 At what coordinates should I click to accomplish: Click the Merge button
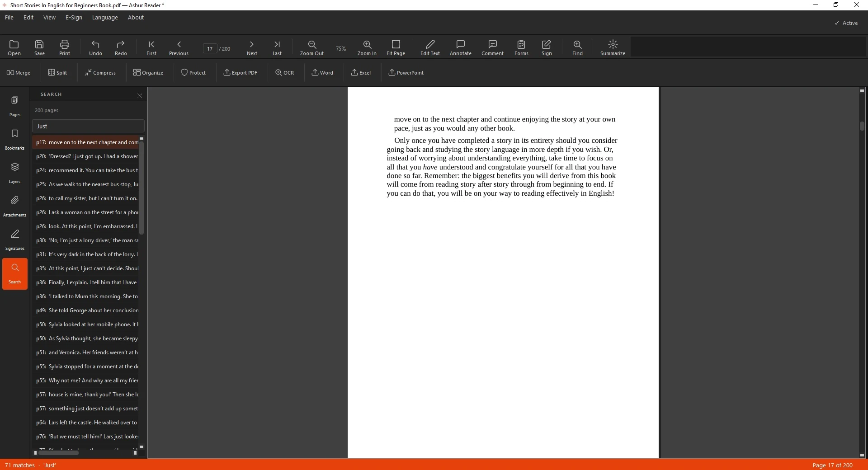[x=19, y=72]
